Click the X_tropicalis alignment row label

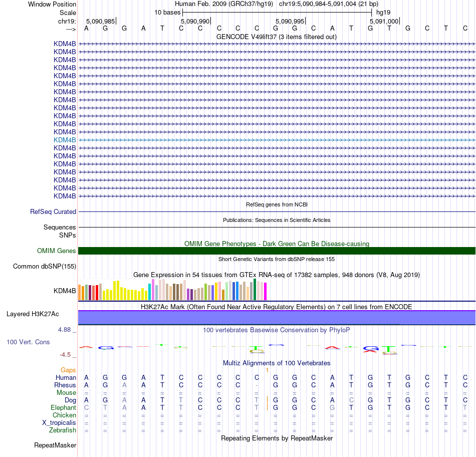click(x=59, y=423)
